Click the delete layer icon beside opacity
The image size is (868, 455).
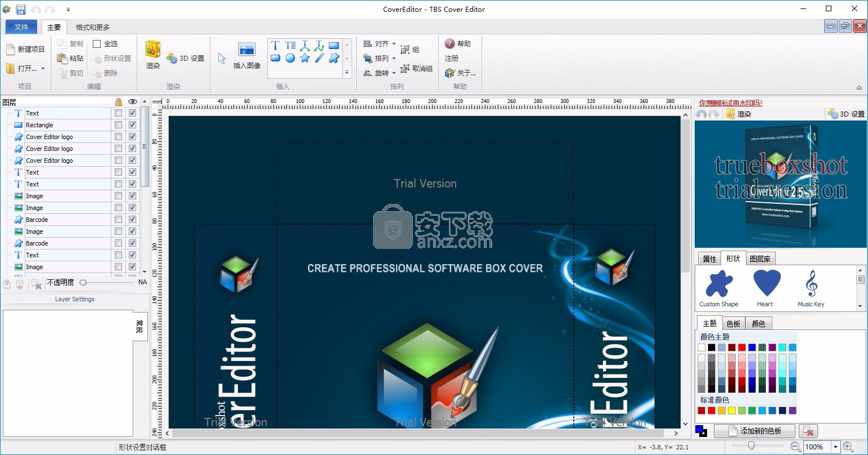[37, 284]
